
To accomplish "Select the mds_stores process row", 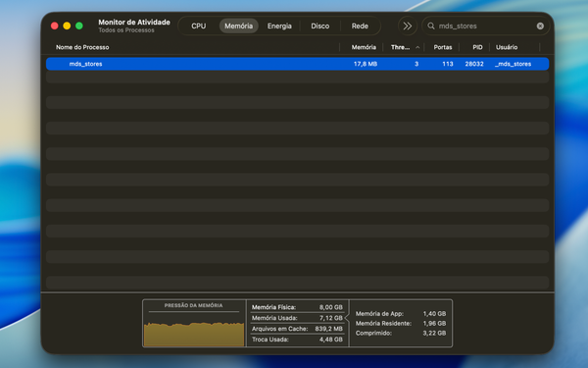I will [x=297, y=64].
